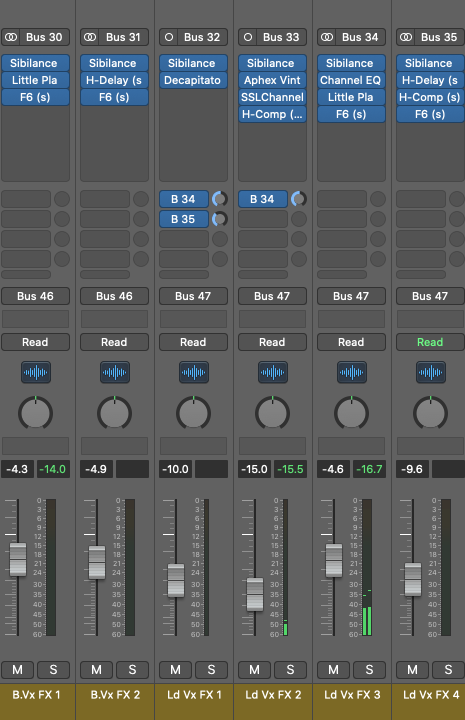Select the Ld Vx FX 3 track name label
Screen dimensions: 465x720
point(352,695)
